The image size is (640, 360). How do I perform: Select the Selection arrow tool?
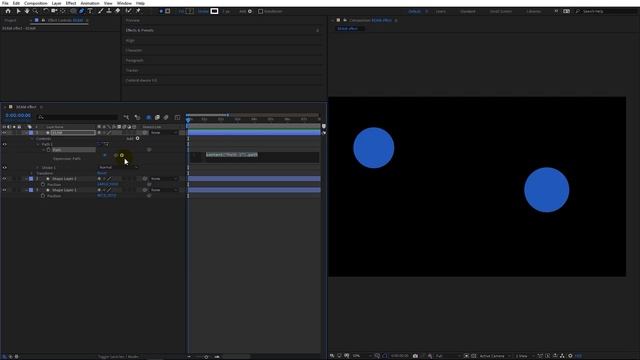[x=18, y=11]
